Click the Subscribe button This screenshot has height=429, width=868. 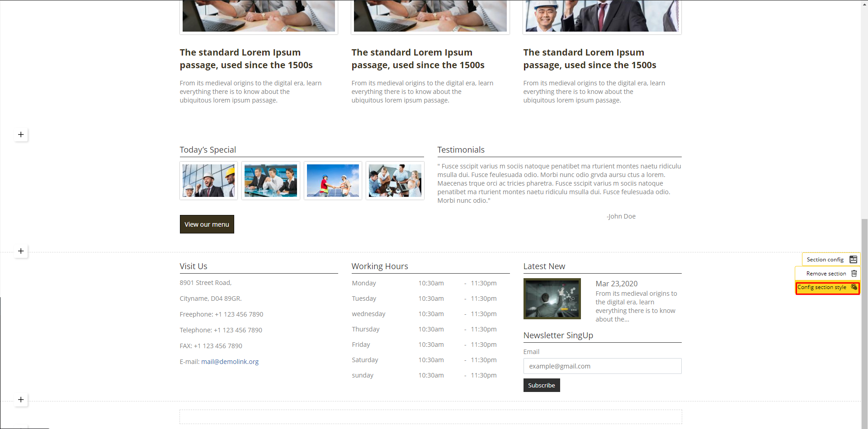click(542, 385)
